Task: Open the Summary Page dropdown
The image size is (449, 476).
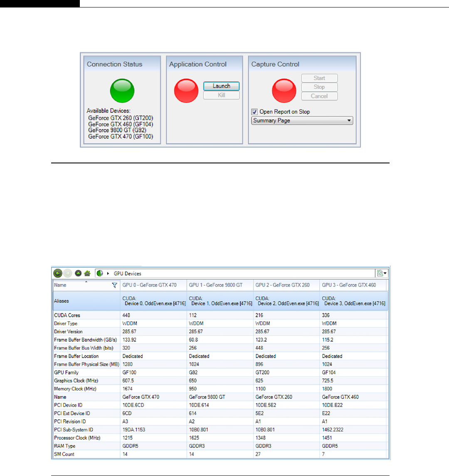Action: (x=302, y=121)
